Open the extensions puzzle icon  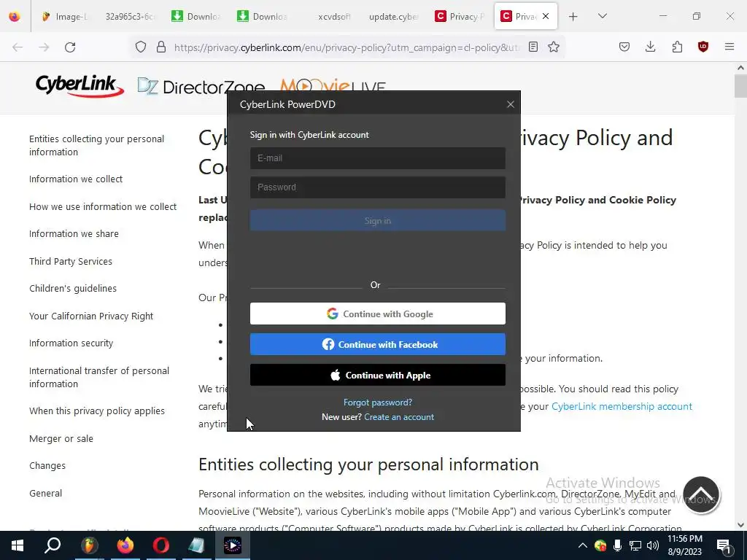(x=677, y=47)
